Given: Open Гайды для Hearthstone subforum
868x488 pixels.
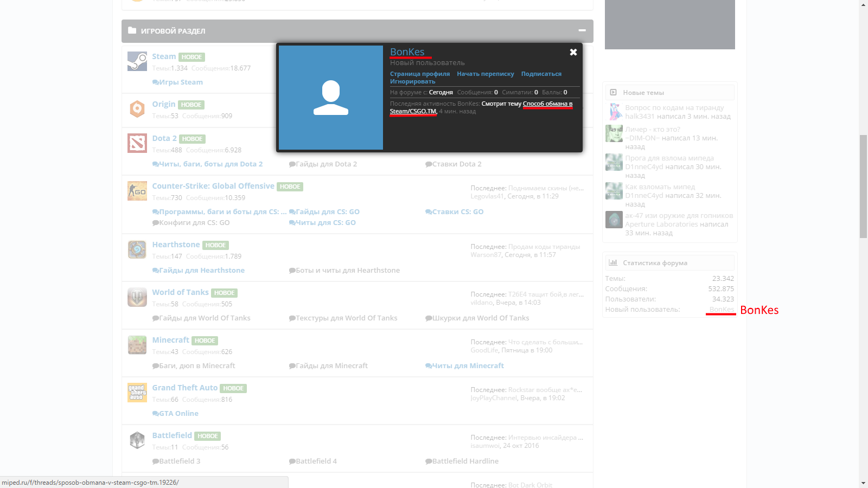Looking at the screenshot, I should [202, 271].
